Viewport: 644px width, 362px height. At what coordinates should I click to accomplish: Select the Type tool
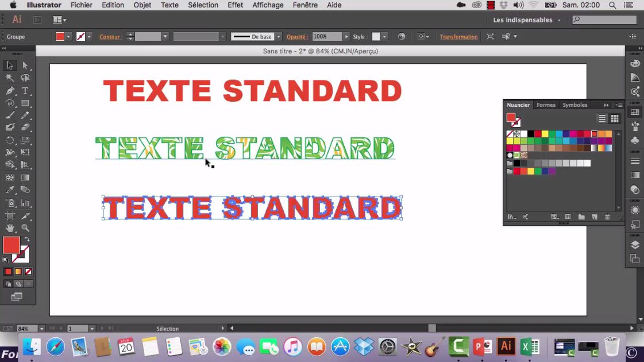pos(25,91)
